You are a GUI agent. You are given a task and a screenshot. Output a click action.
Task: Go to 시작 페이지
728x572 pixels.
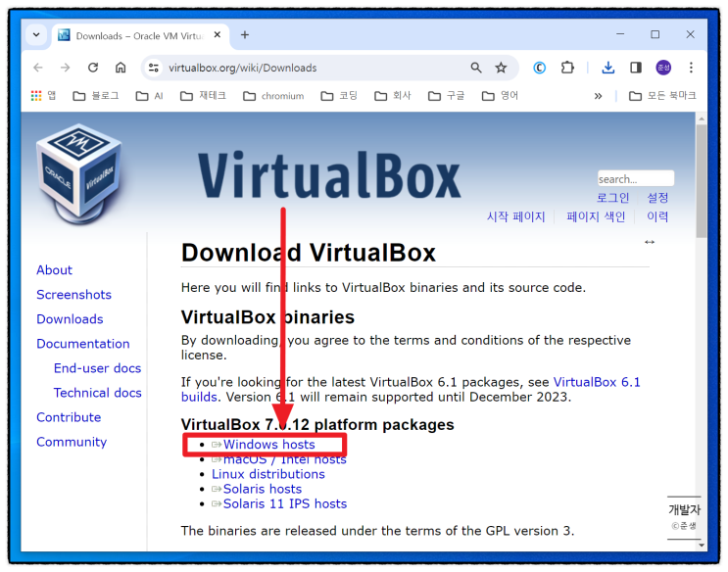(515, 216)
